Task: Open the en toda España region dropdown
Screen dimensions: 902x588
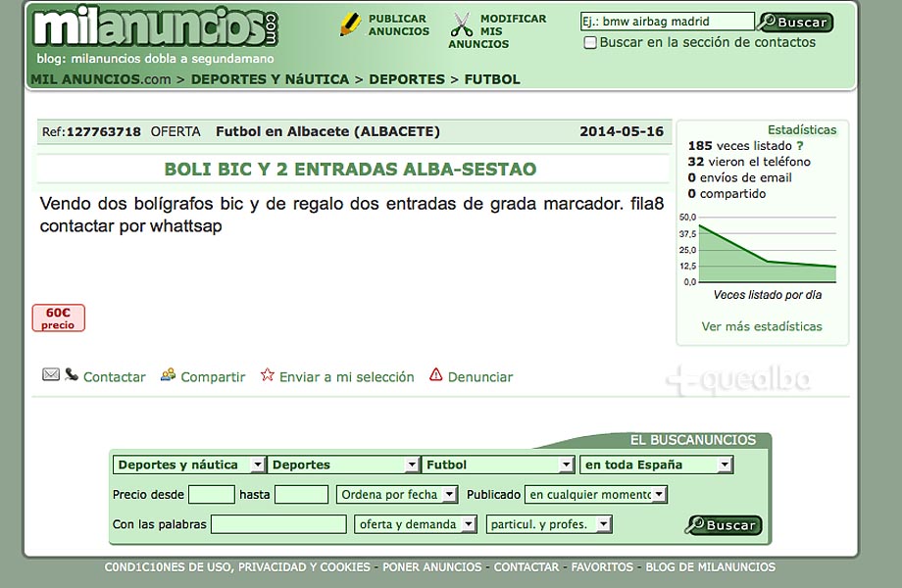Action: (657, 465)
